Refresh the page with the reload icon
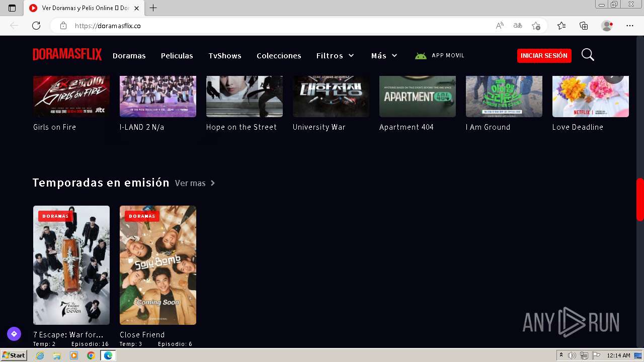 click(36, 26)
